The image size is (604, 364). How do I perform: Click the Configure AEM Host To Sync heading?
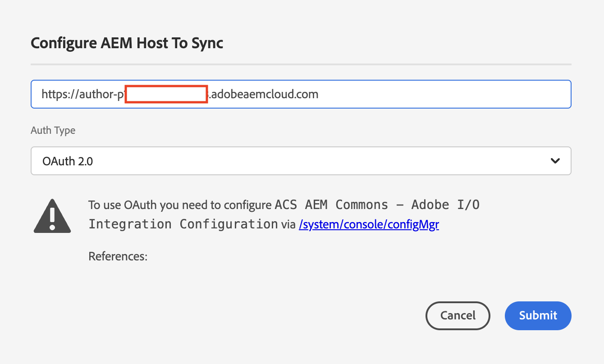pos(127,43)
